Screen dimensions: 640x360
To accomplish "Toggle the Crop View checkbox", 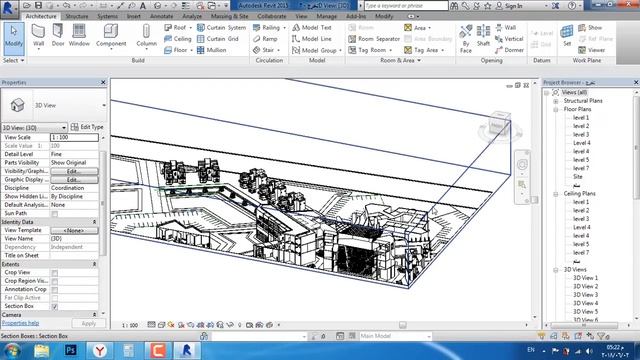I will pyautogui.click(x=55, y=273).
